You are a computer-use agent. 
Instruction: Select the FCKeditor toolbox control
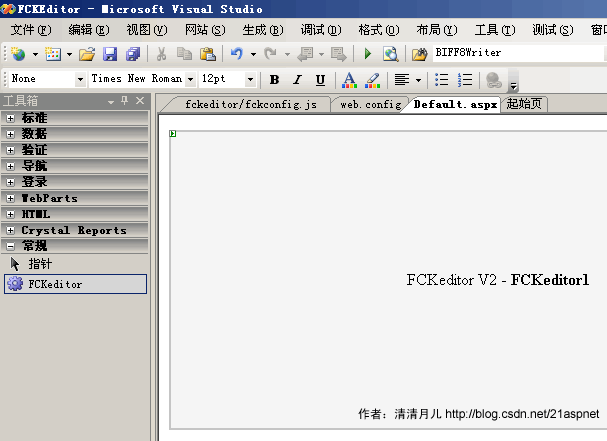coord(75,284)
